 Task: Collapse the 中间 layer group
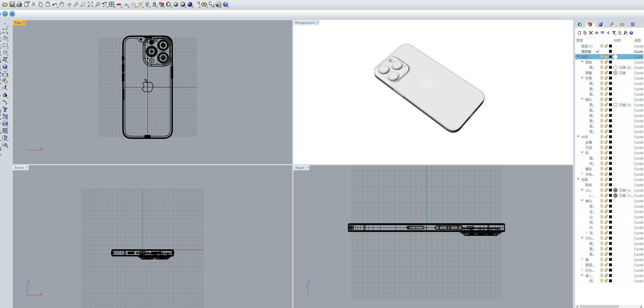pos(578,136)
